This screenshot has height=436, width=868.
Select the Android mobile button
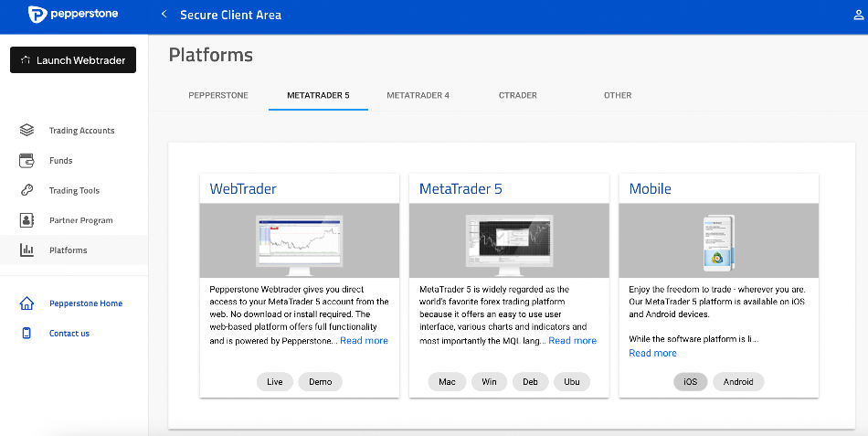[x=738, y=382]
